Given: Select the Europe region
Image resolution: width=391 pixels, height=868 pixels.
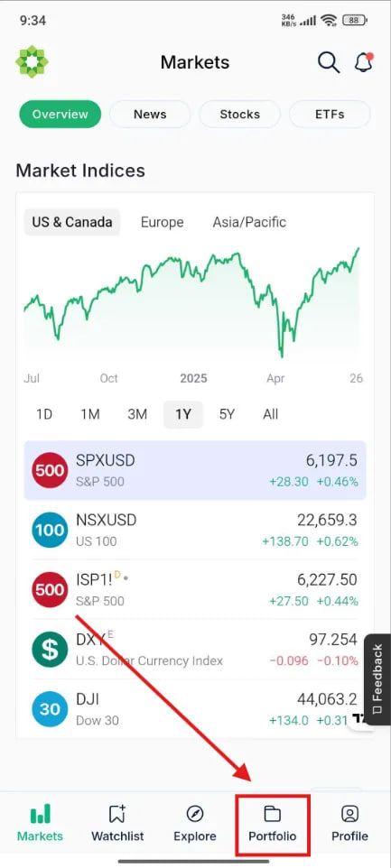Looking at the screenshot, I should (163, 222).
